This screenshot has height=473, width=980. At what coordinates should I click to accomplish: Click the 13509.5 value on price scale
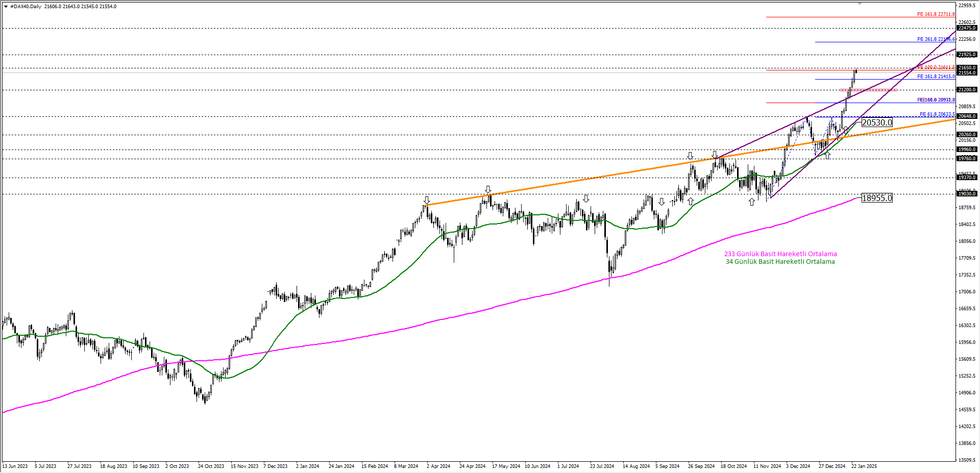(967, 460)
